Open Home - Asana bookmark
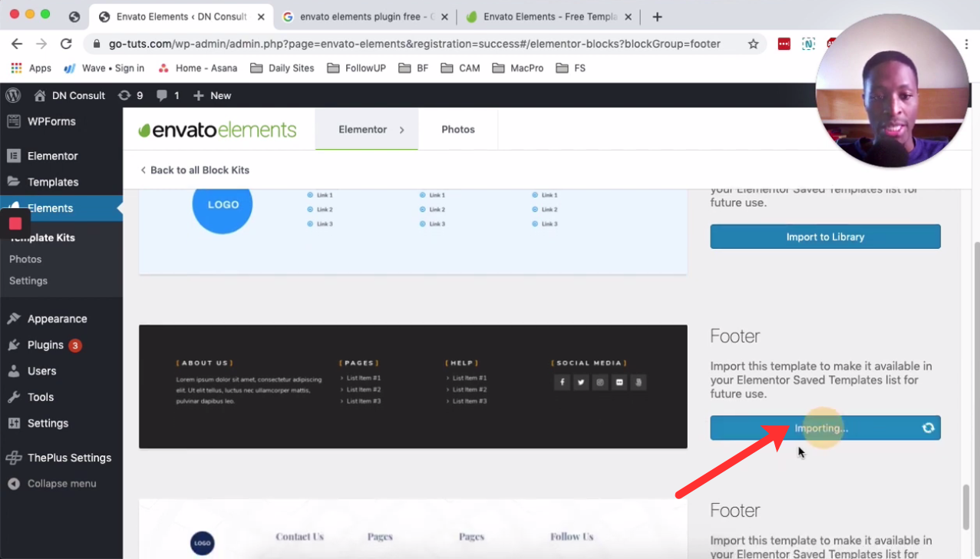Viewport: 980px width, 559px height. tap(197, 68)
